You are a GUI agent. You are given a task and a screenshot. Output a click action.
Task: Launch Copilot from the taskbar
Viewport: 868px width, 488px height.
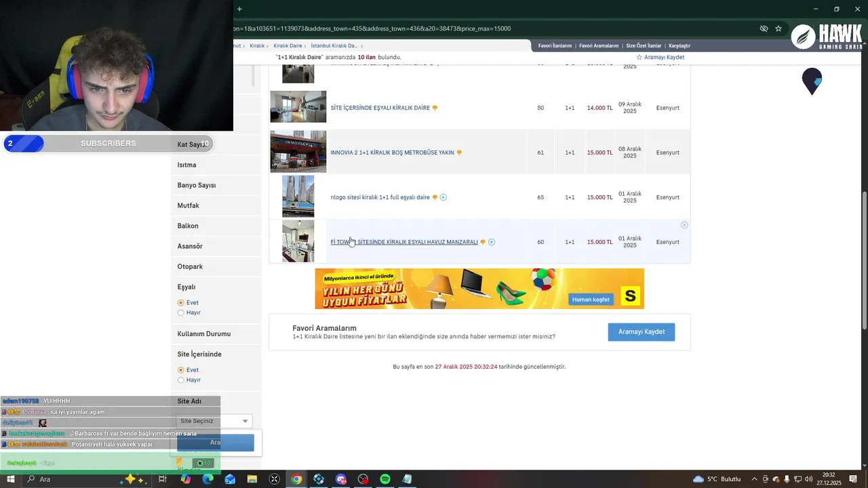click(x=186, y=479)
